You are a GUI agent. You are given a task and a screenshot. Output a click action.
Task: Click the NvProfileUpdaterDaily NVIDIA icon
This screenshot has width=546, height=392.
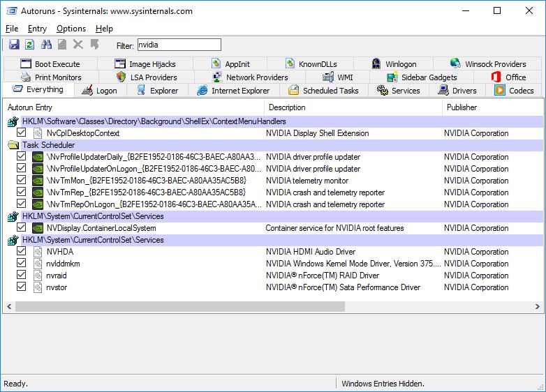(x=38, y=157)
